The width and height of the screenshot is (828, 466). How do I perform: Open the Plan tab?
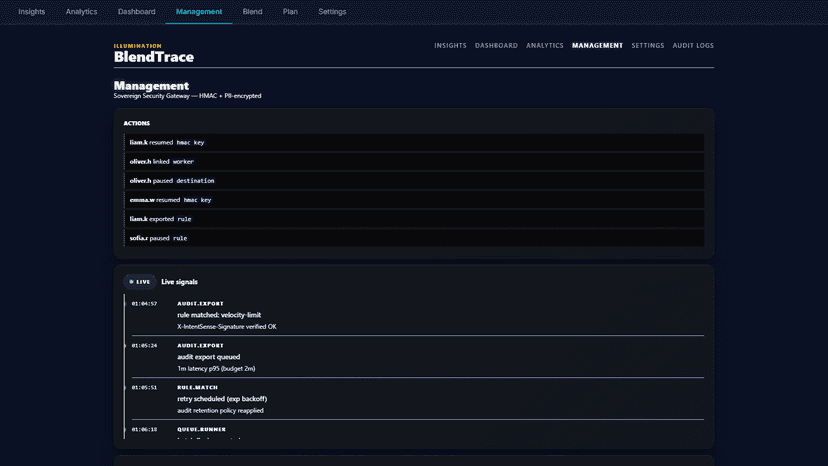(290, 12)
